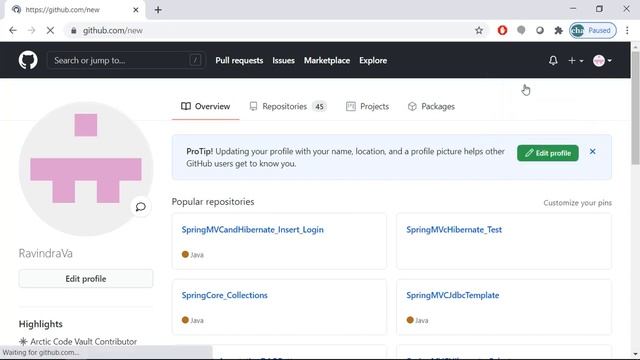Click Customize your pins
Image resolution: width=640 pixels, height=360 pixels.
coord(578,203)
